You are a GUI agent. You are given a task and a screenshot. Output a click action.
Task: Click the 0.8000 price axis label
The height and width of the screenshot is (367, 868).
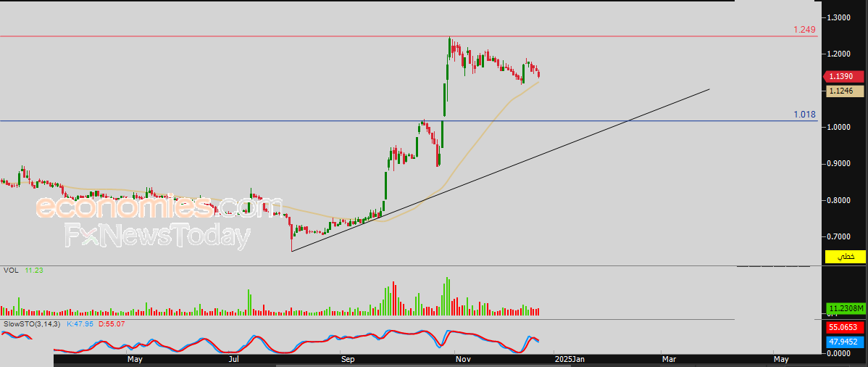839,200
